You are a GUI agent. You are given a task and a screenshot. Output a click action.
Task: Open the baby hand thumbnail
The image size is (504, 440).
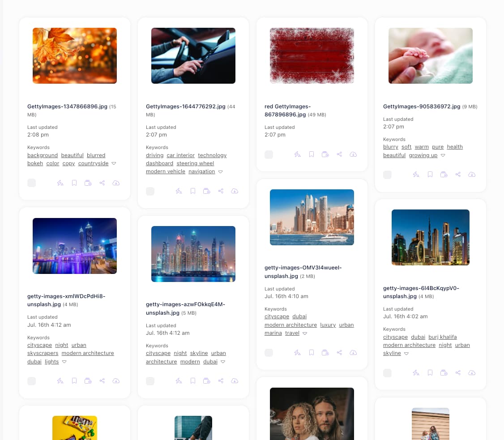431,56
